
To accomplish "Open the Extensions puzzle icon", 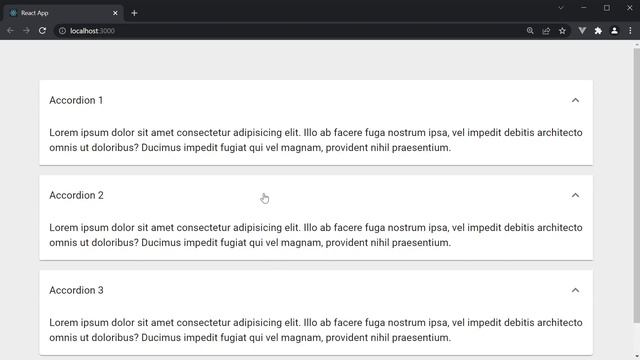I will [x=598, y=31].
